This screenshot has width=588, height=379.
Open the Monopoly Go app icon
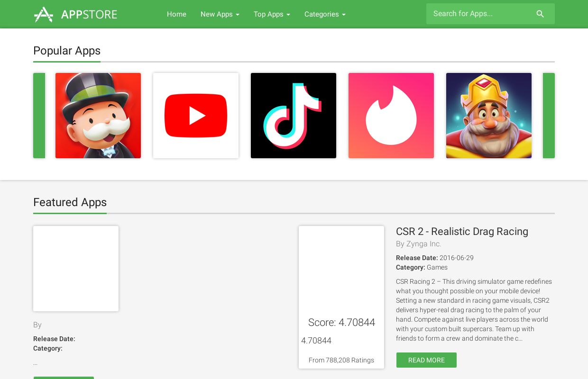98,116
